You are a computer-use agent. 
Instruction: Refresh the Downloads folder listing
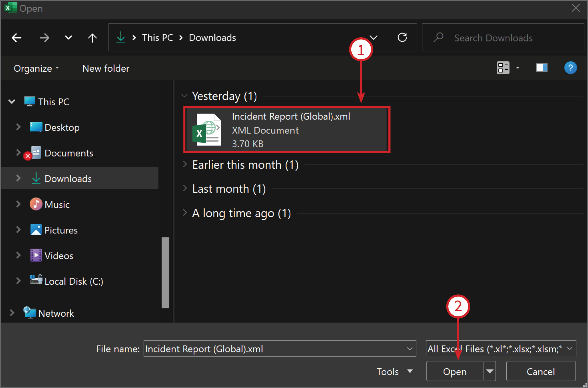click(402, 38)
